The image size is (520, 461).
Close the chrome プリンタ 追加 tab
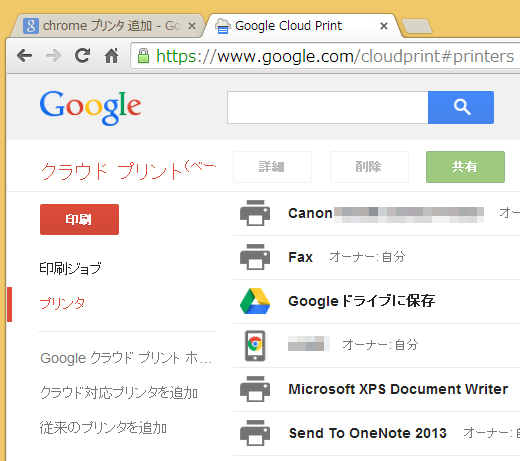click(x=192, y=26)
